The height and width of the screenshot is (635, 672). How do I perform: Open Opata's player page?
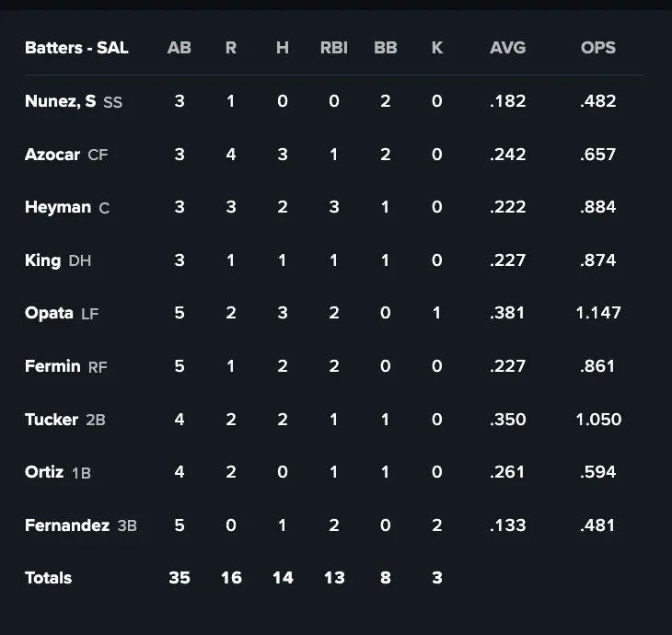coord(49,313)
